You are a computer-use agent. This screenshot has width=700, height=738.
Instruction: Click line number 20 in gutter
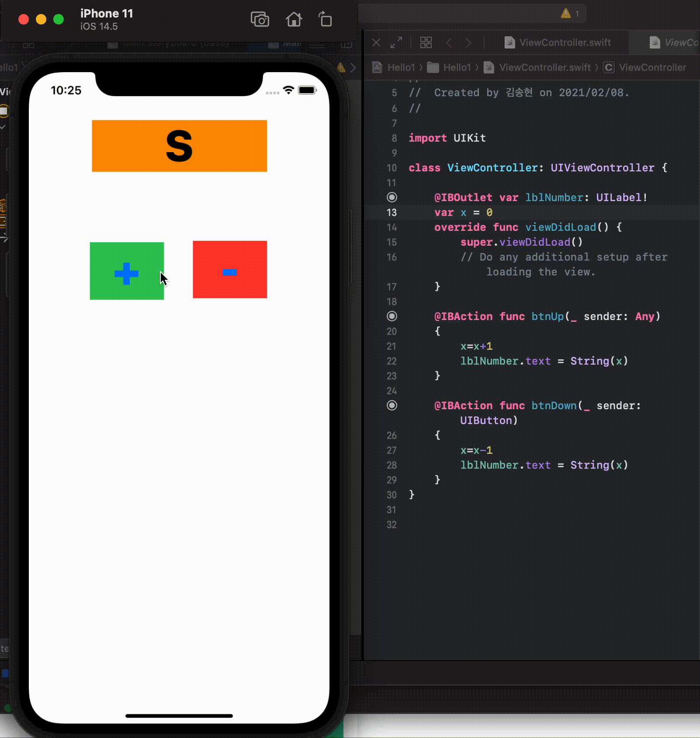click(x=392, y=331)
